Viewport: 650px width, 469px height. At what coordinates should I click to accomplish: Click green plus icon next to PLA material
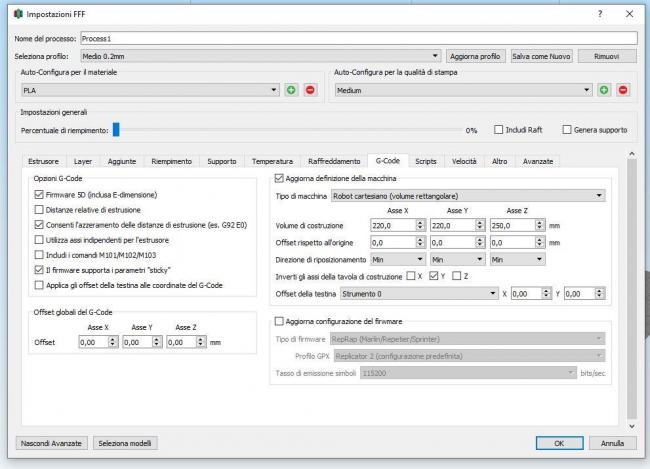coord(291,90)
